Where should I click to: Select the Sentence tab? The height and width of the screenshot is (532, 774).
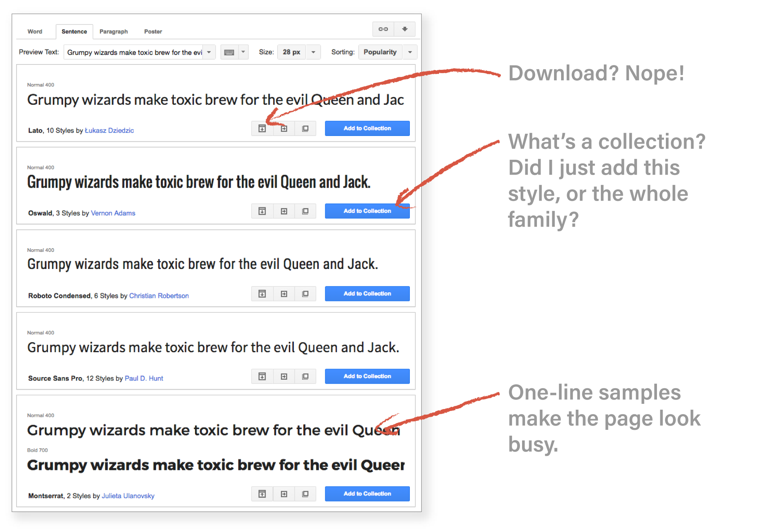coord(74,32)
